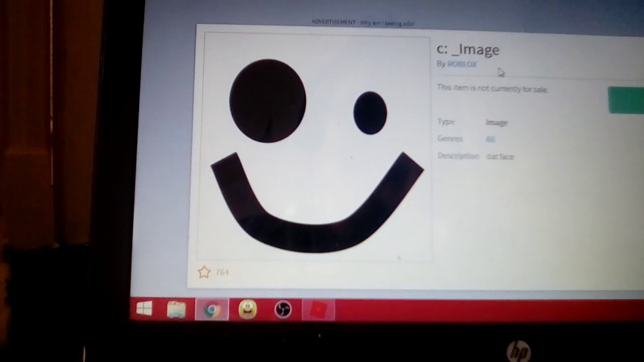This screenshot has height=362, width=644.
Task: Open the red Roblox taskbar icon
Action: [x=318, y=310]
